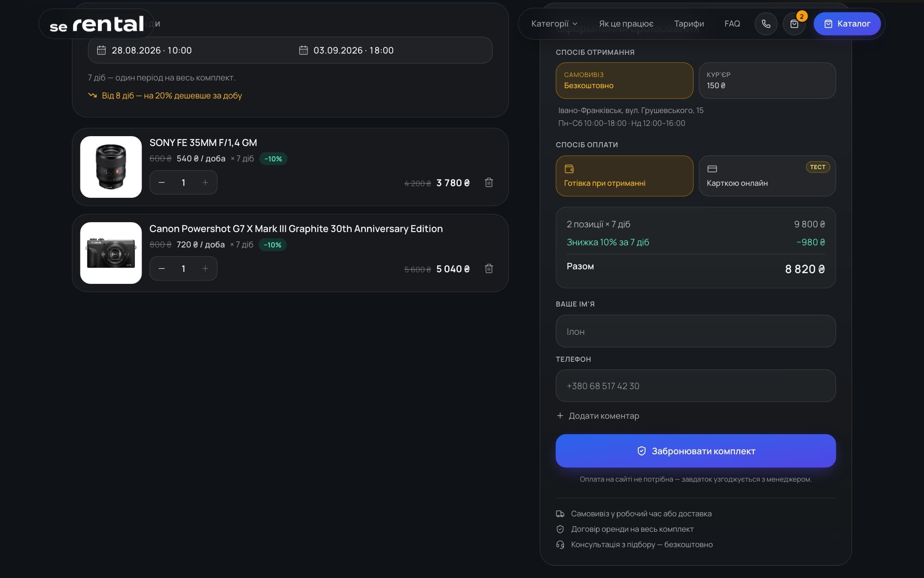This screenshot has width=924, height=578.
Task: Open Canon Powershot camera thumbnail
Action: point(111,253)
